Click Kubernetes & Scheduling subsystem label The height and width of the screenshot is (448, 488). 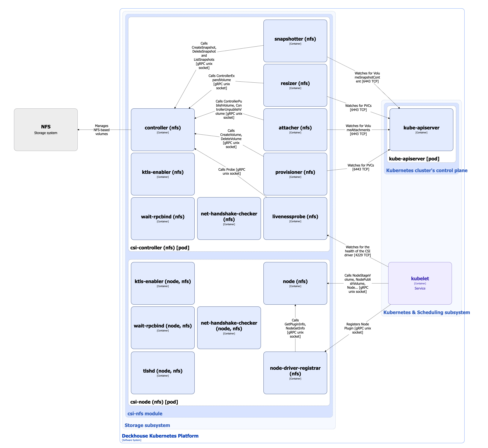426,313
